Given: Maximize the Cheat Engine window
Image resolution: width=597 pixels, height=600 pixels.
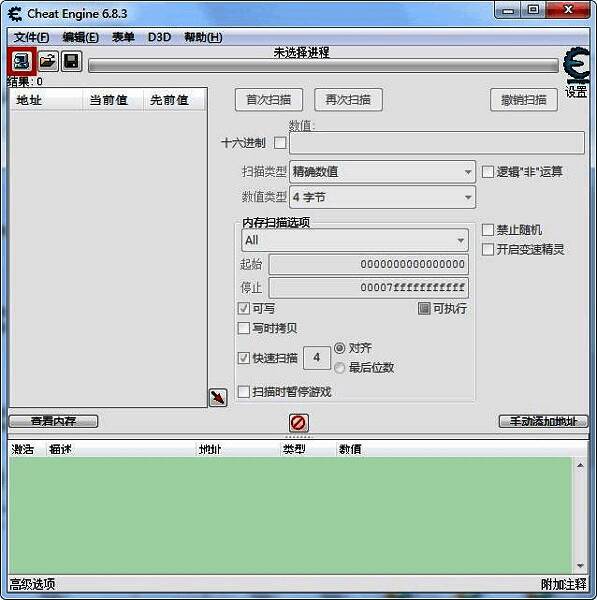Looking at the screenshot, I should click(533, 10).
